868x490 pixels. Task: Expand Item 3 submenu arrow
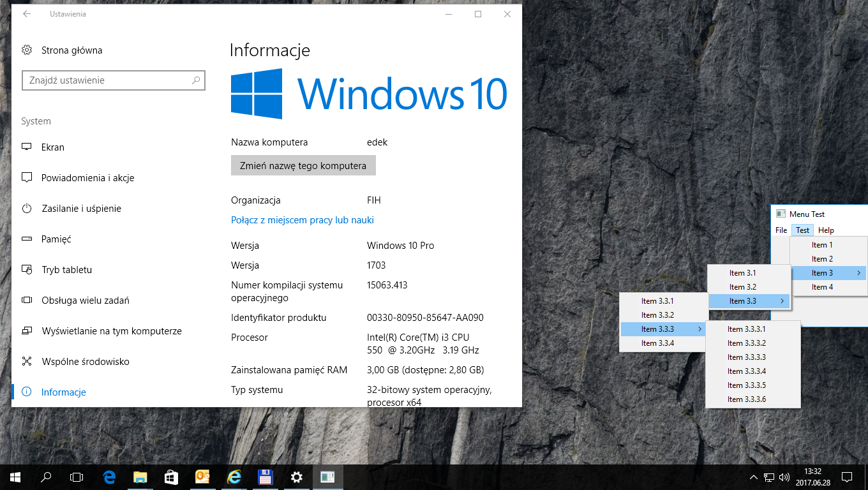859,273
